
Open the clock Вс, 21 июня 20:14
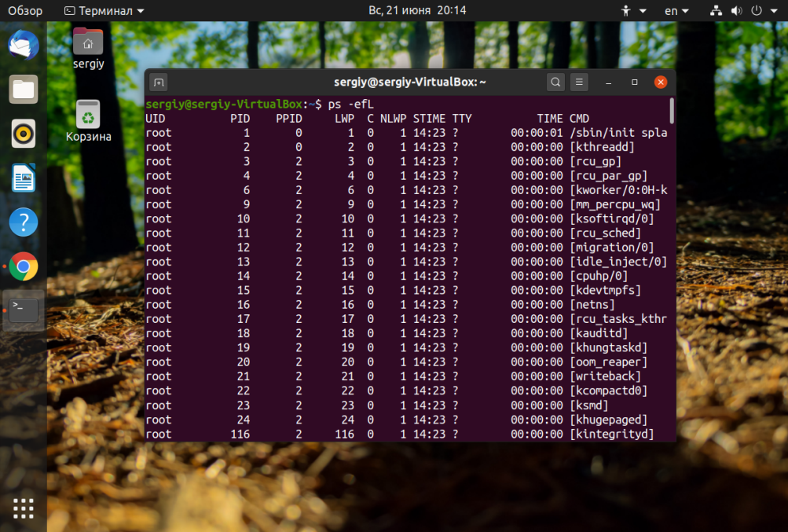tap(417, 10)
